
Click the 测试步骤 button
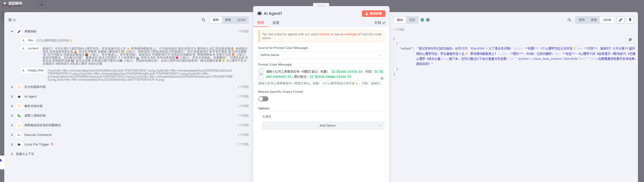373,14
